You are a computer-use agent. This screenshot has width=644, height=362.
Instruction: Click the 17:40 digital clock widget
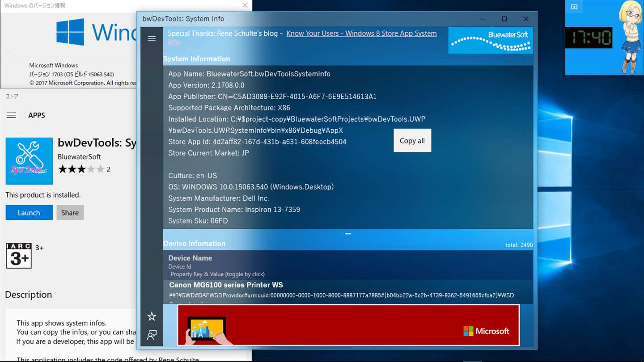click(x=589, y=38)
